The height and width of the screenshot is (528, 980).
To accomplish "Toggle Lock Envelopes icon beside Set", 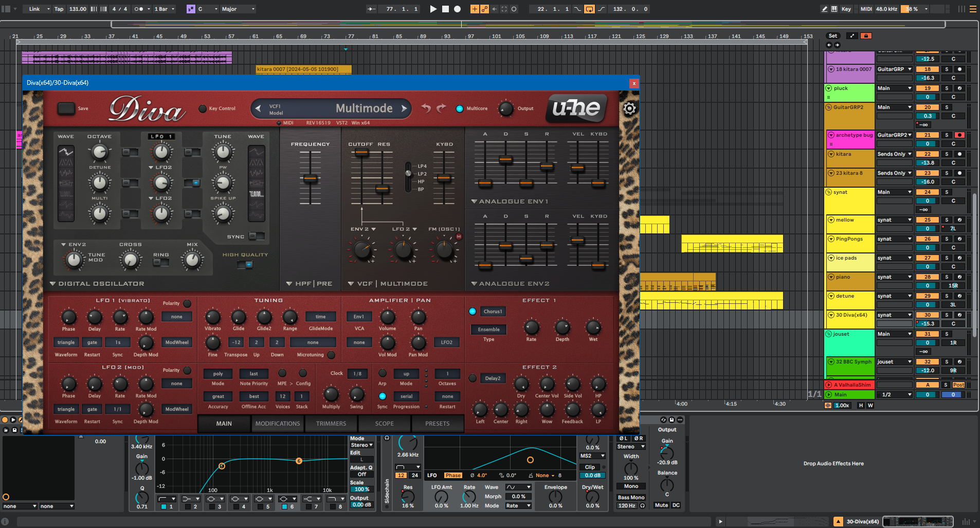I will pyautogui.click(x=866, y=36).
